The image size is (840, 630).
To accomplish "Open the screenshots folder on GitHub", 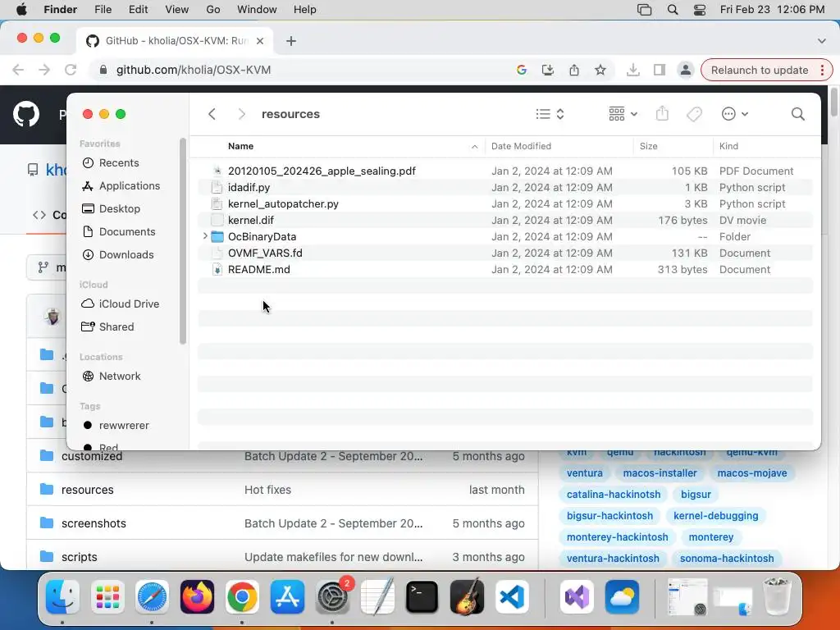I will pyautogui.click(x=94, y=523).
